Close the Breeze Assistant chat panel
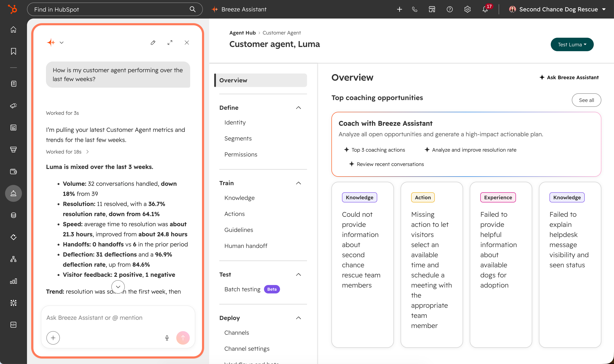Screen dimensions: 614x364 point(187,43)
